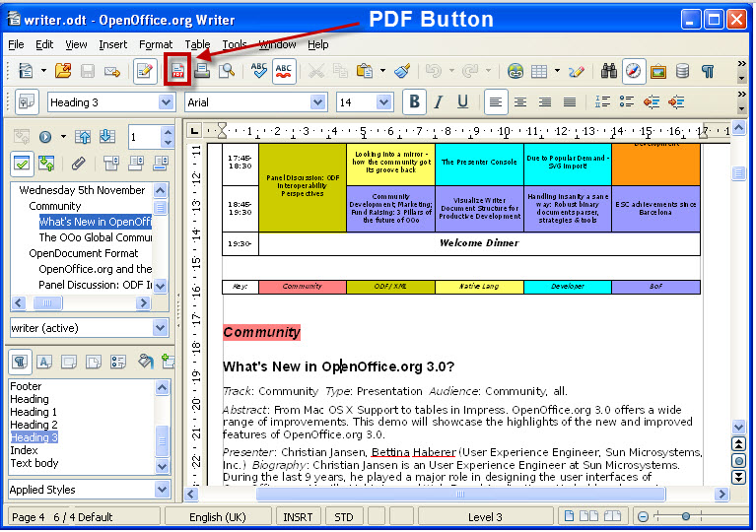Toggle Italic formatting
Screen dimensions: 756x532
(x=439, y=102)
